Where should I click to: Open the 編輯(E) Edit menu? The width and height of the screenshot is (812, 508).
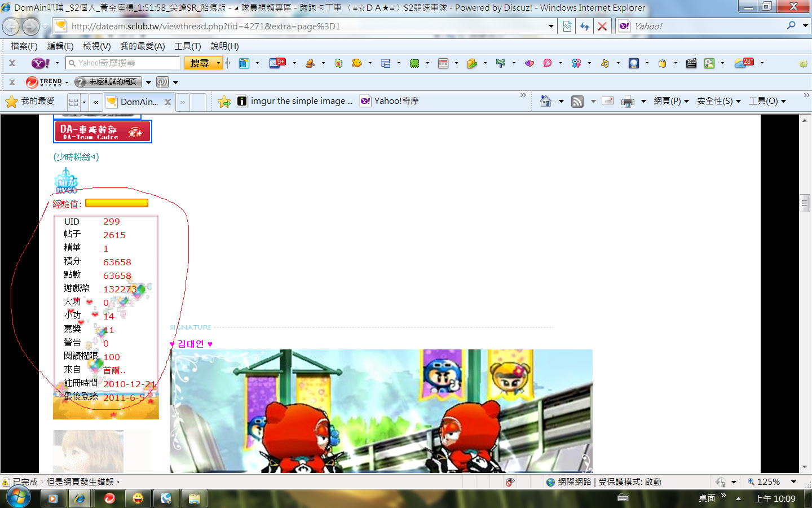[x=60, y=46]
